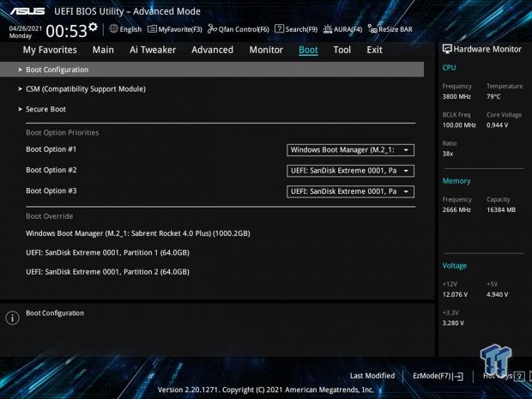The width and height of the screenshot is (532, 399).
Task: Click the info icon beside the help text
Action: click(13, 317)
